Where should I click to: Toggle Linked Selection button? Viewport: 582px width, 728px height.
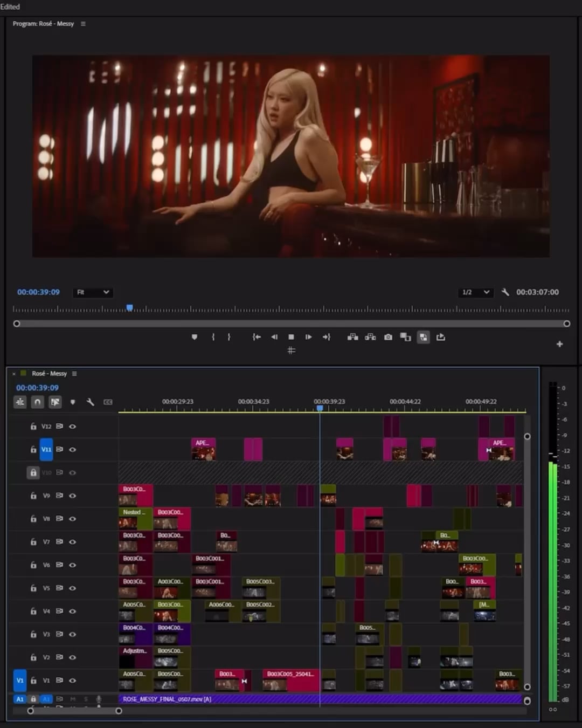point(55,402)
